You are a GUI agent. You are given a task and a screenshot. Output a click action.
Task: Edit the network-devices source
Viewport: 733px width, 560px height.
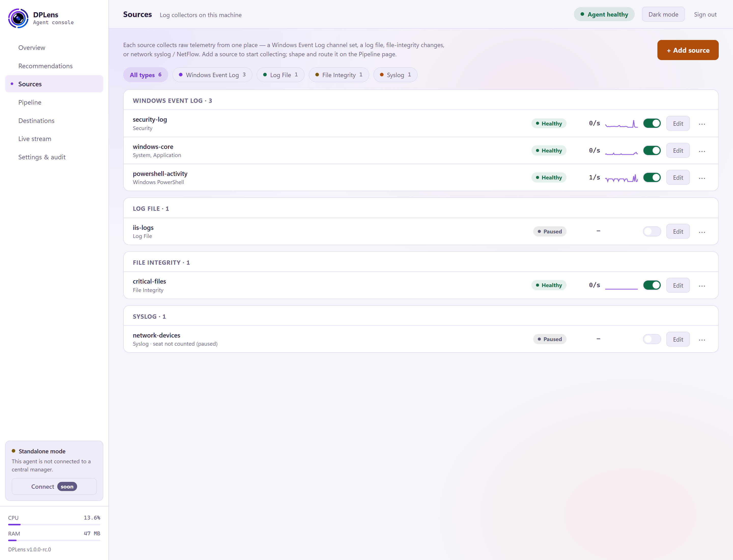(x=678, y=339)
